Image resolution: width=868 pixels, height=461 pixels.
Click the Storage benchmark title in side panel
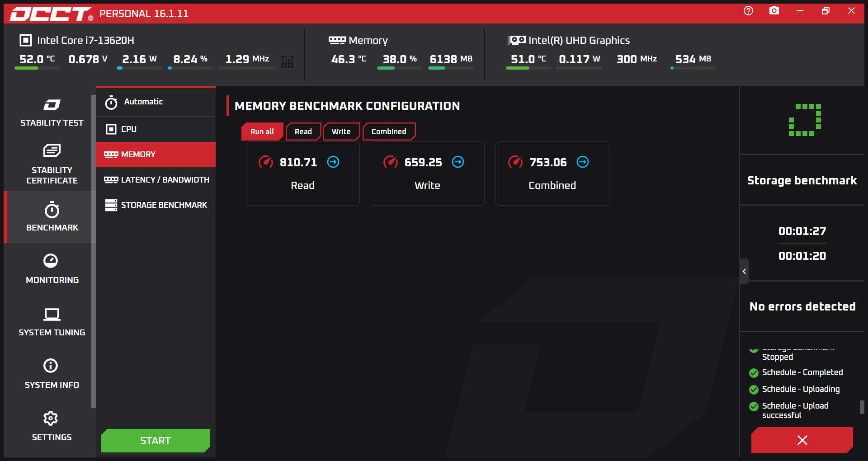(802, 180)
